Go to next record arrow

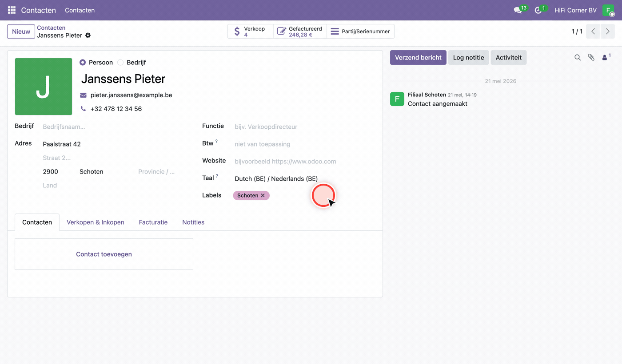click(x=608, y=32)
